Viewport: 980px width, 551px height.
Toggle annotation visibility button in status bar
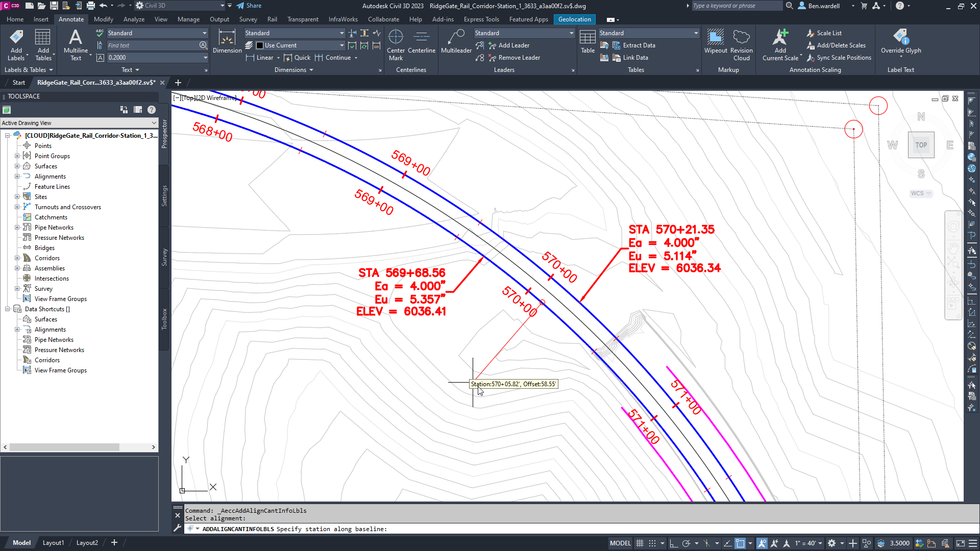(x=762, y=543)
